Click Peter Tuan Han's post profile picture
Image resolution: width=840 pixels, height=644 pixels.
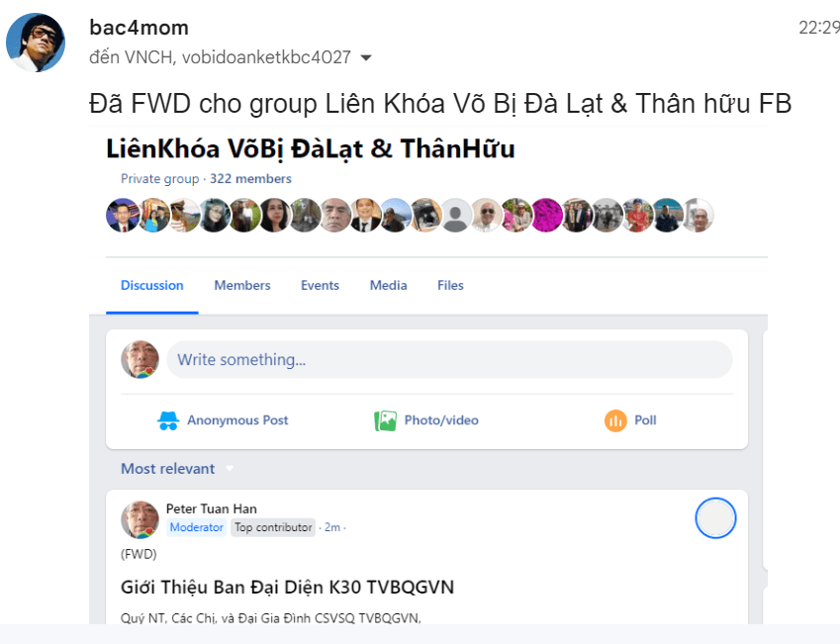(140, 519)
